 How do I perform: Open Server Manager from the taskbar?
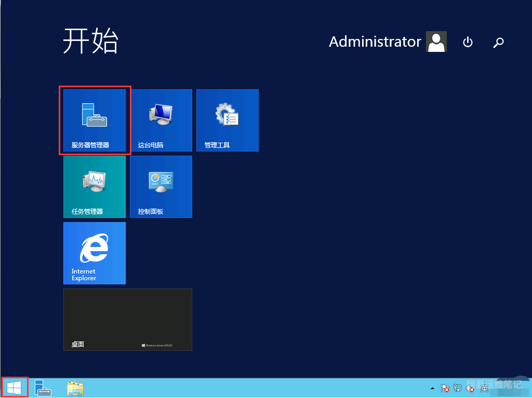43,388
